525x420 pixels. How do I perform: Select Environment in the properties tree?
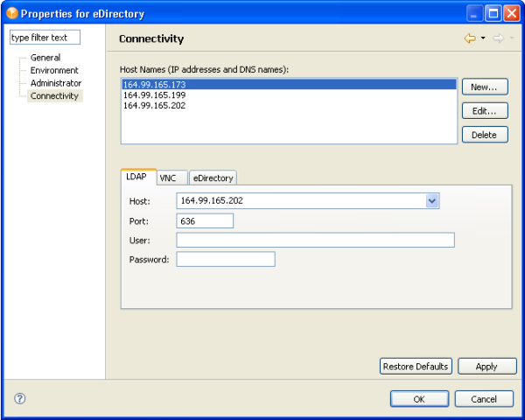pyautogui.click(x=54, y=70)
